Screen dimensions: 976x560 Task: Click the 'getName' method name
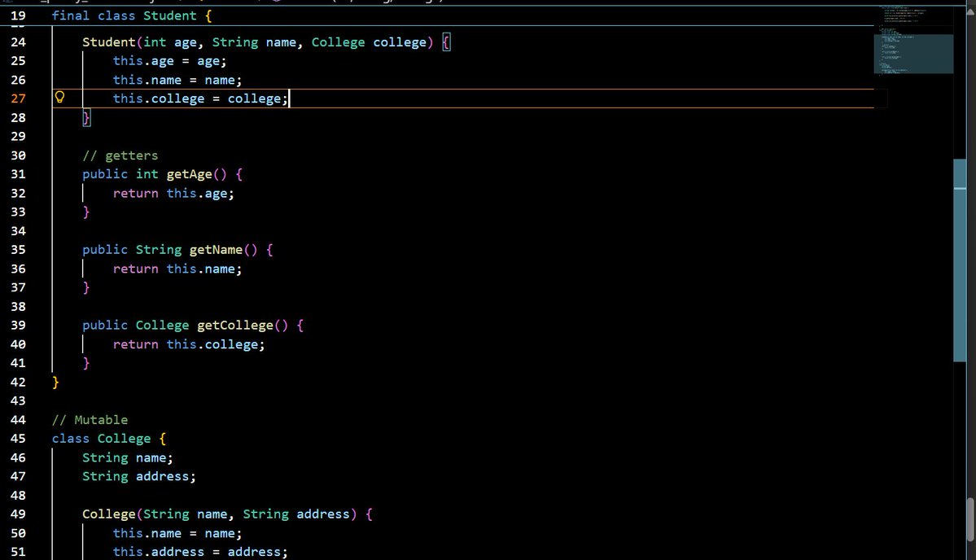point(216,250)
